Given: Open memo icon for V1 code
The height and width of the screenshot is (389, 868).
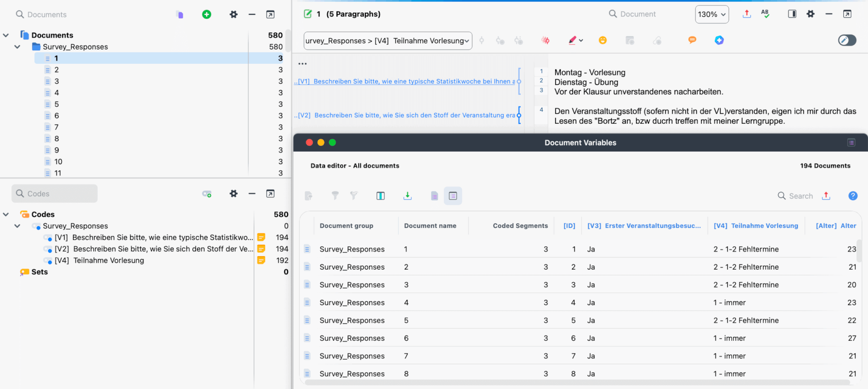Looking at the screenshot, I should click(261, 237).
